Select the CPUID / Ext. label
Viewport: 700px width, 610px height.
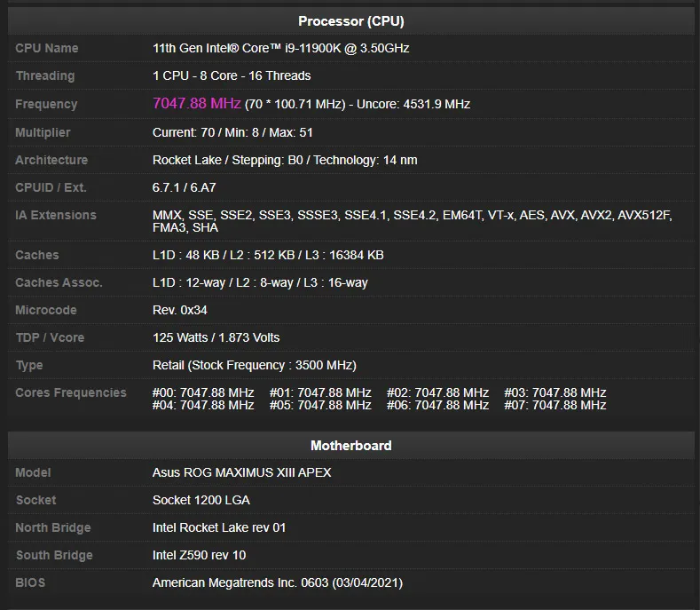[x=51, y=187]
